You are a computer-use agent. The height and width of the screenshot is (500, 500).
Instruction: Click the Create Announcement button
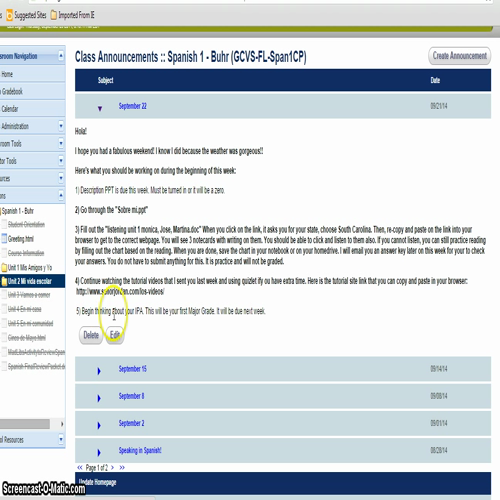click(x=459, y=56)
